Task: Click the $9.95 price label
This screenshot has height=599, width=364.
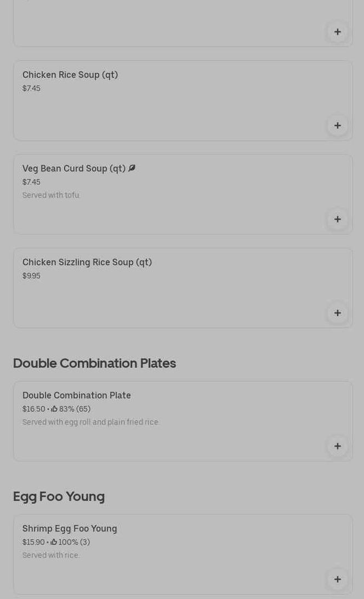Action: coord(31,276)
